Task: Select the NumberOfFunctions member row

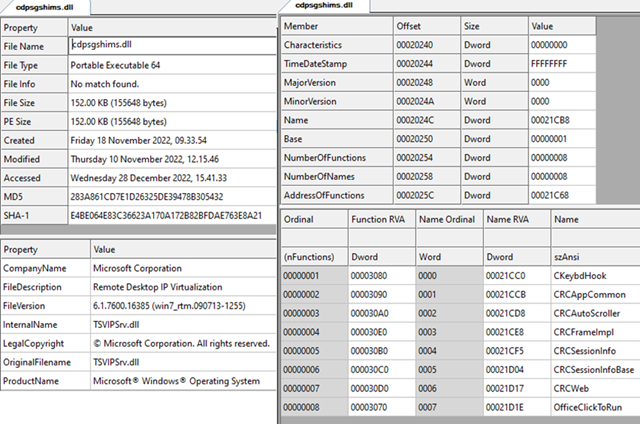Action: (x=438, y=158)
